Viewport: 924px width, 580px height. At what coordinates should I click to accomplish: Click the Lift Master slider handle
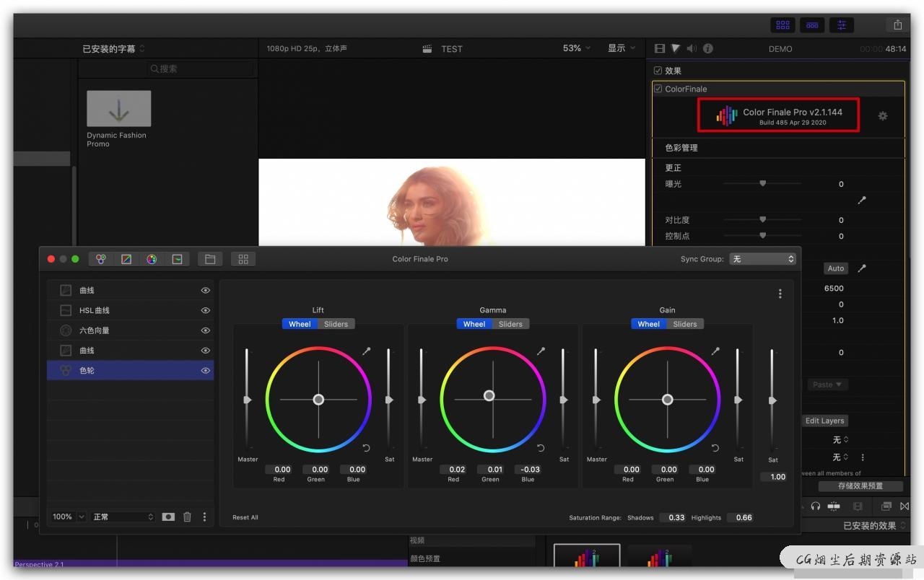[248, 400]
